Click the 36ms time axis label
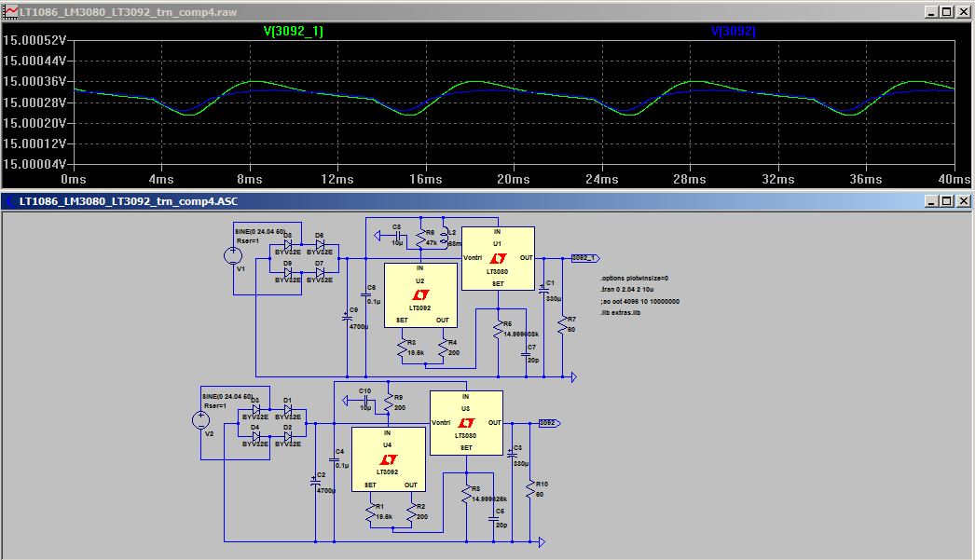Screen dimensions: 975x560 [x=866, y=180]
